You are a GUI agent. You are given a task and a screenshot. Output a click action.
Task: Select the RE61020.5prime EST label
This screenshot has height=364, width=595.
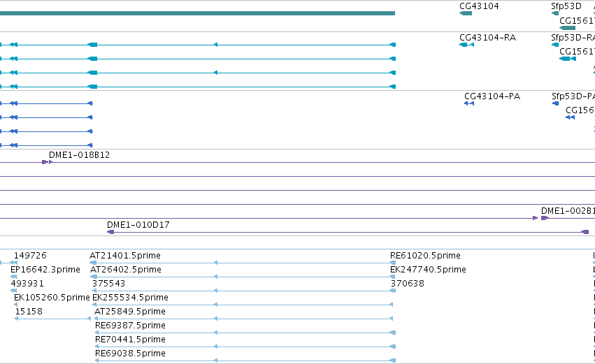pyautogui.click(x=425, y=256)
